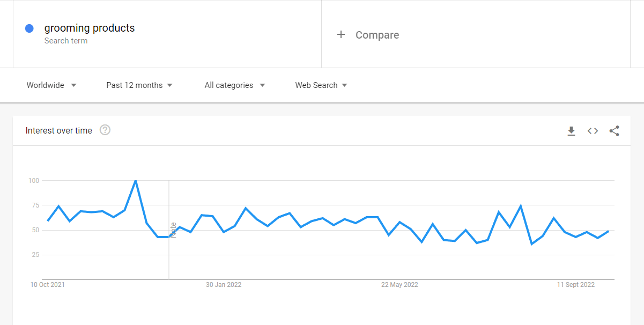Screen dimensions: 644x325
Task: Open help icon beside Interest over time
Action: pyautogui.click(x=105, y=130)
